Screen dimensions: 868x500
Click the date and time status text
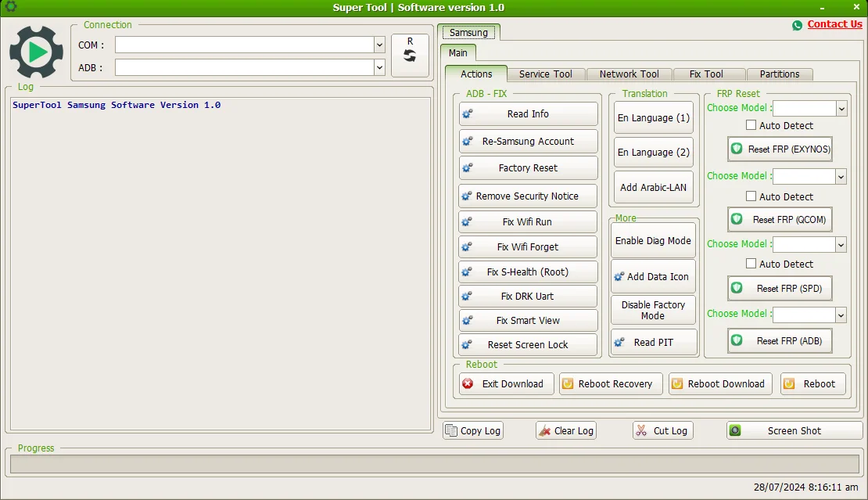[x=805, y=487]
